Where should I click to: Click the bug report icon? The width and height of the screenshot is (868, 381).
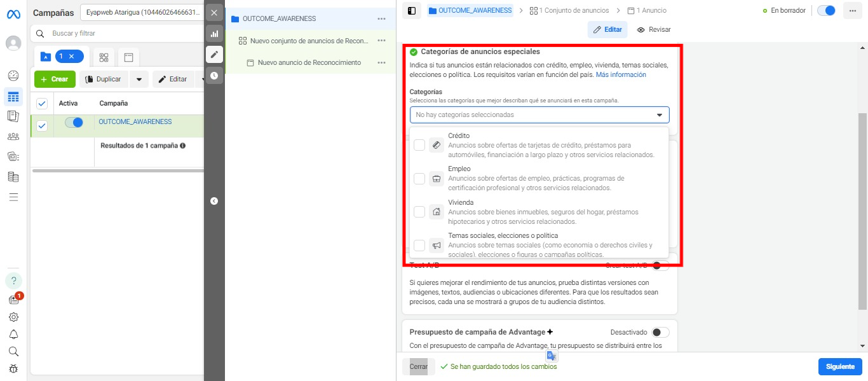point(13,368)
